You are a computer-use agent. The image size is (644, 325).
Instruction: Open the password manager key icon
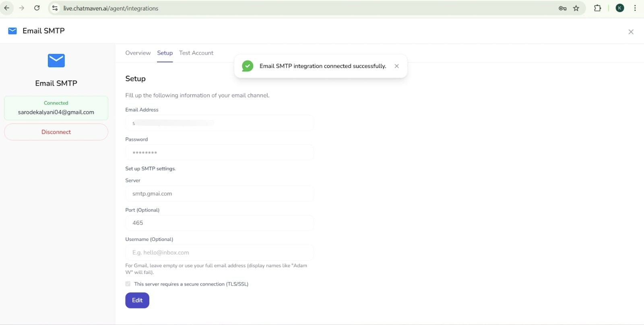[x=562, y=8]
